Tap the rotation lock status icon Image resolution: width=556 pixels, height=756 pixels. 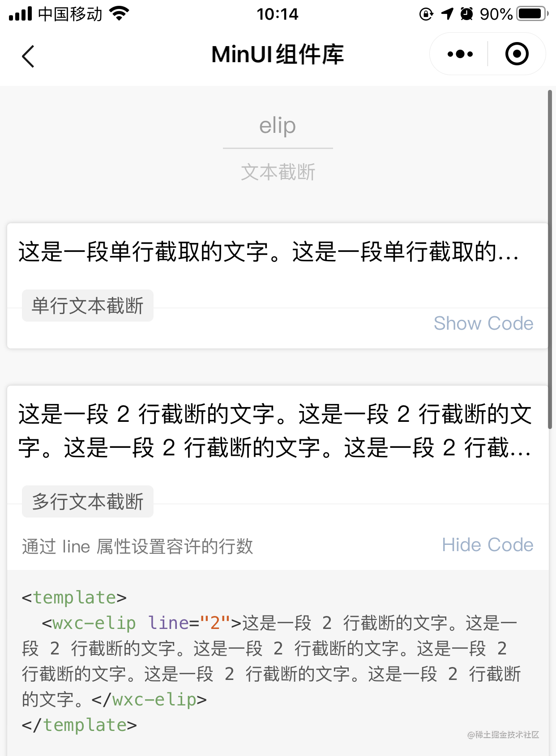[x=426, y=14]
